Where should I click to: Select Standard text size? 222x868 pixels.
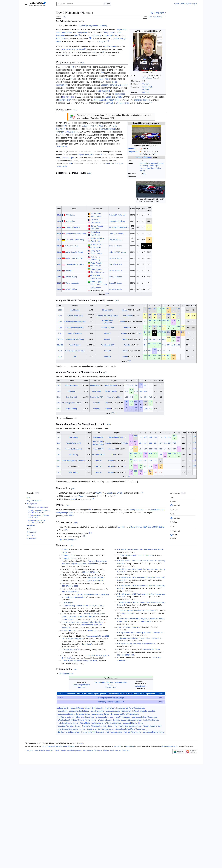(171, 505)
